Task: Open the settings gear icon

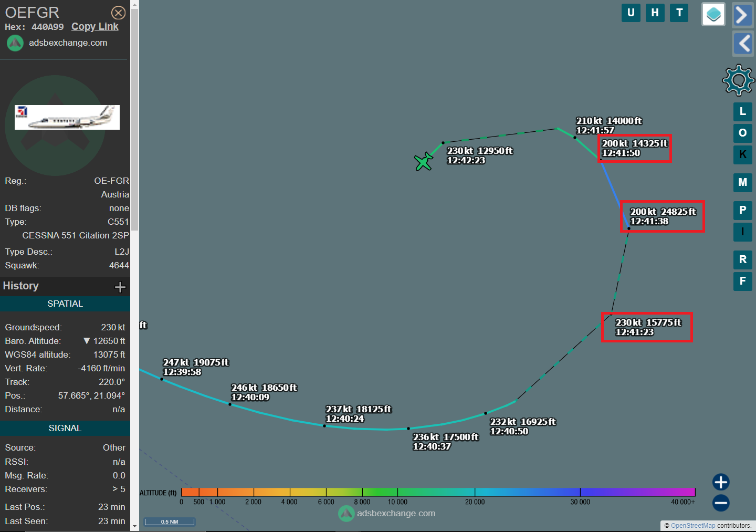Action: point(738,80)
